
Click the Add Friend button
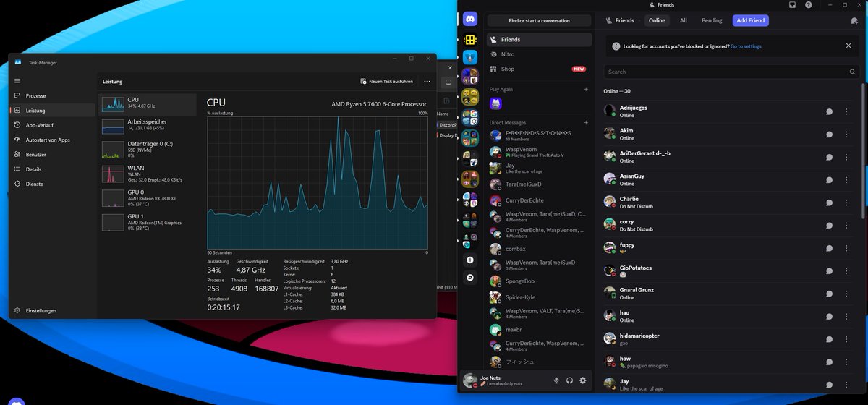(x=750, y=21)
